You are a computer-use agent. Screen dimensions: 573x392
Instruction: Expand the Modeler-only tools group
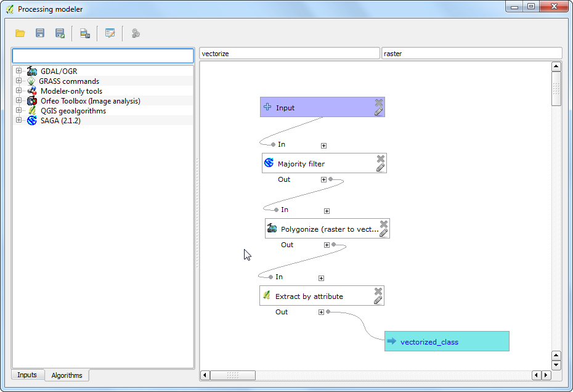point(18,91)
